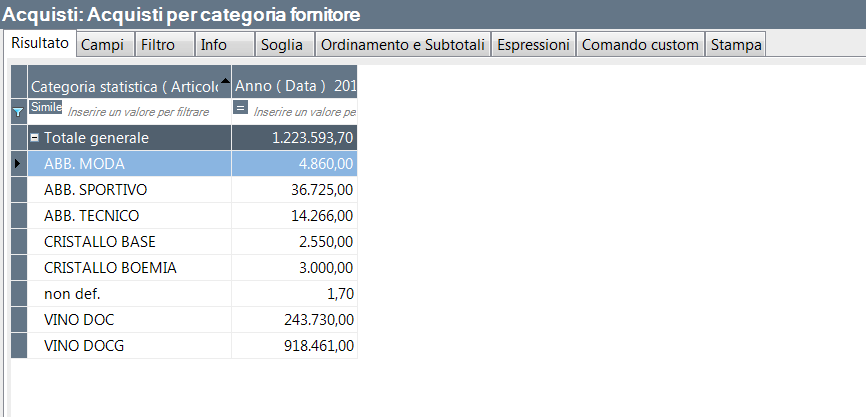Screen dimensions: 866x417
Task: Collapse the Totale generale group
Action: tap(36, 138)
